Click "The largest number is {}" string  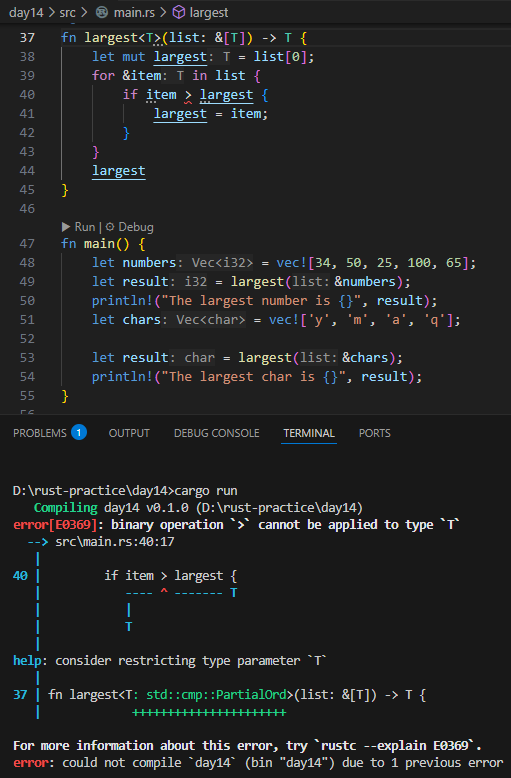coord(264,301)
